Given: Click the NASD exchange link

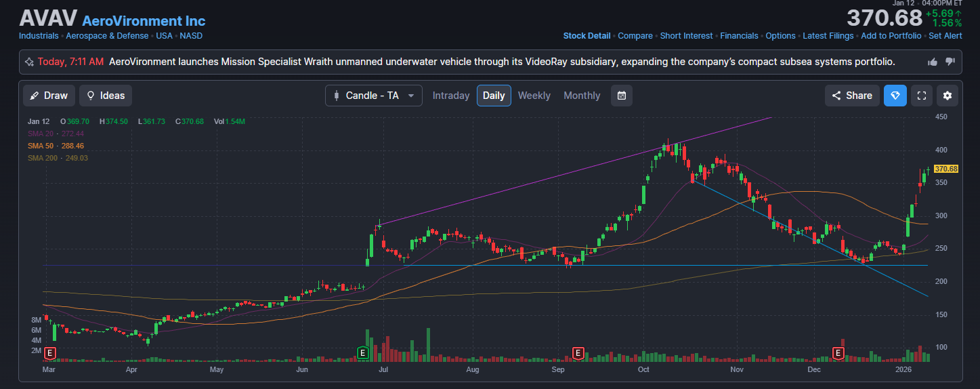Looking at the screenshot, I should [191, 36].
